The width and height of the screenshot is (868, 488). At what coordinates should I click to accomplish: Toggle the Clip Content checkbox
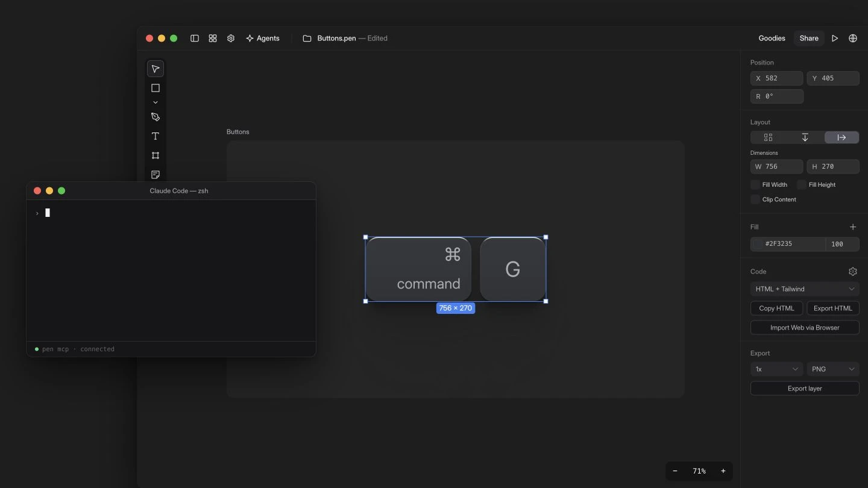pyautogui.click(x=755, y=199)
